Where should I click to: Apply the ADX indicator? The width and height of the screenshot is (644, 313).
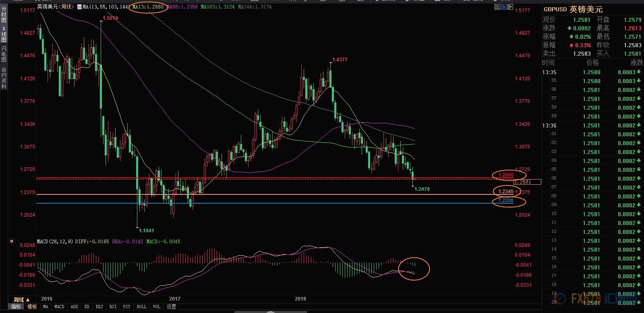coord(74,307)
